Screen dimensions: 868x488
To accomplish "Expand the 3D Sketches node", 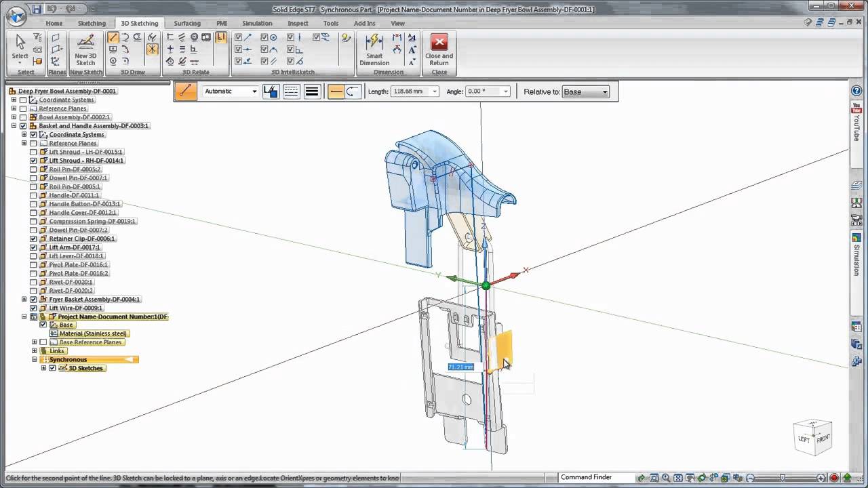I will point(44,368).
